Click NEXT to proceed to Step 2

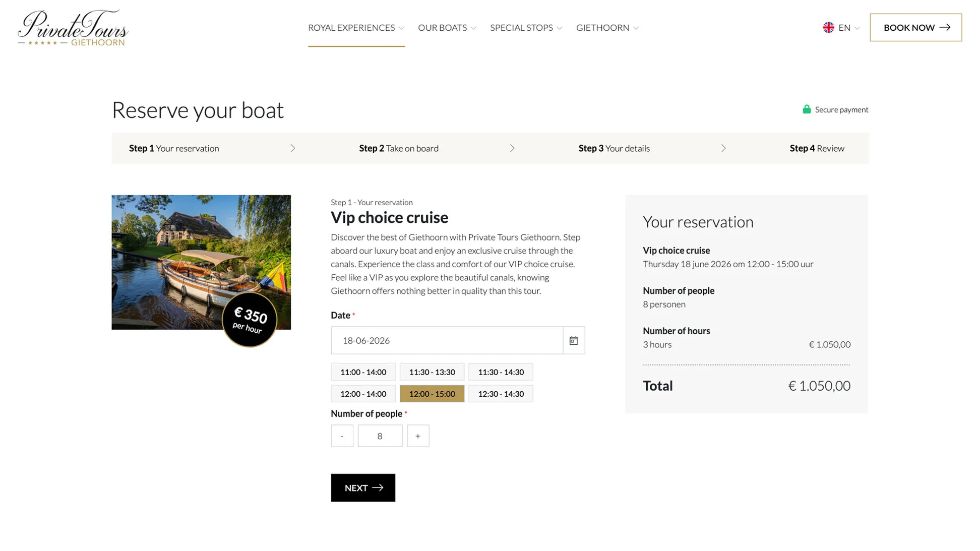click(x=362, y=487)
